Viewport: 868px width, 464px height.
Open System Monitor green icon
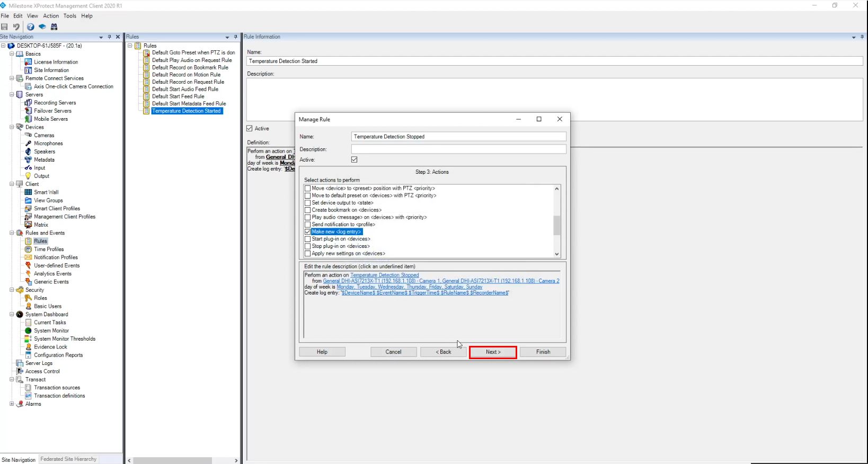click(x=29, y=331)
